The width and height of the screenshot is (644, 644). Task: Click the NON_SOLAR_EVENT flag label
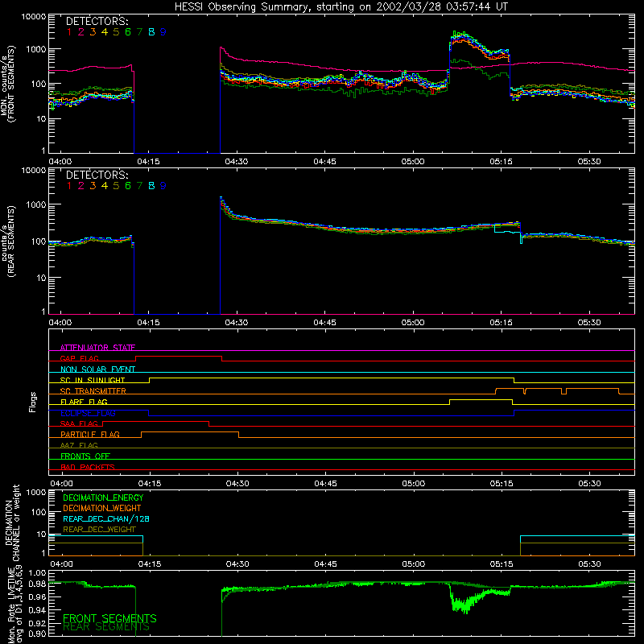[x=97, y=369]
